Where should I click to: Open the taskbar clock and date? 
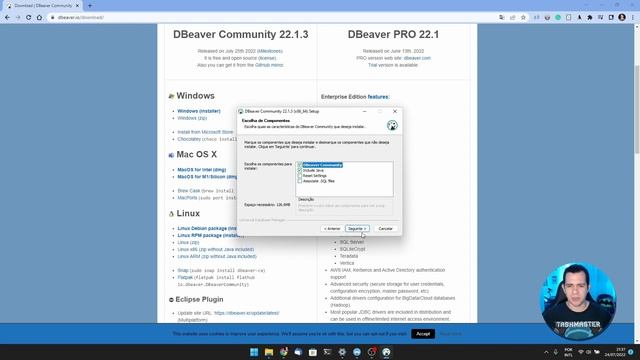615,352
